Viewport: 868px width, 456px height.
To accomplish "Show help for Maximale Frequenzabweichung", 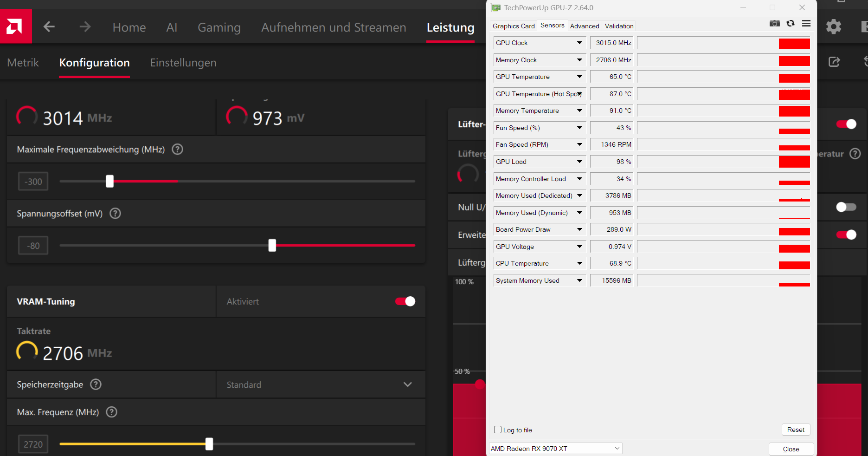I will (x=177, y=150).
